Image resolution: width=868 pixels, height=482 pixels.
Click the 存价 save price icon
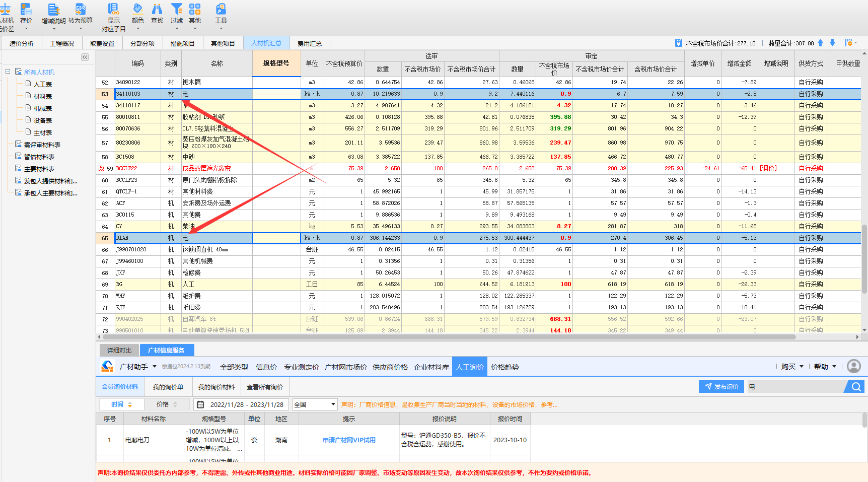click(26, 9)
